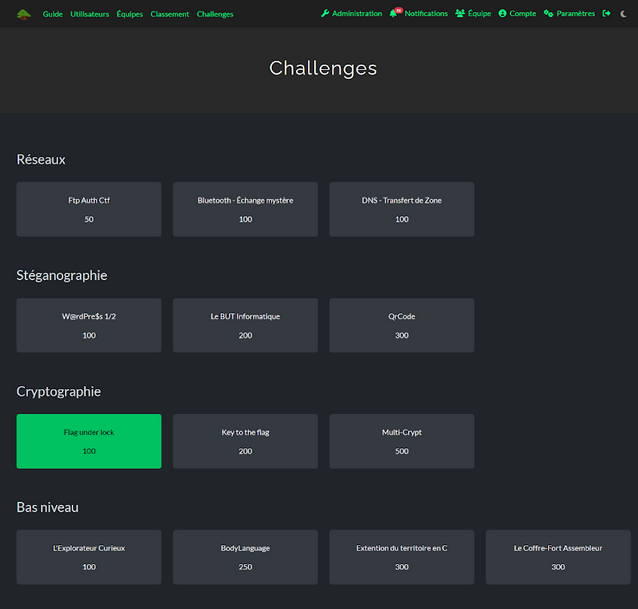Open solved Flag under lock challenge
The width and height of the screenshot is (638, 609).
pos(89,441)
